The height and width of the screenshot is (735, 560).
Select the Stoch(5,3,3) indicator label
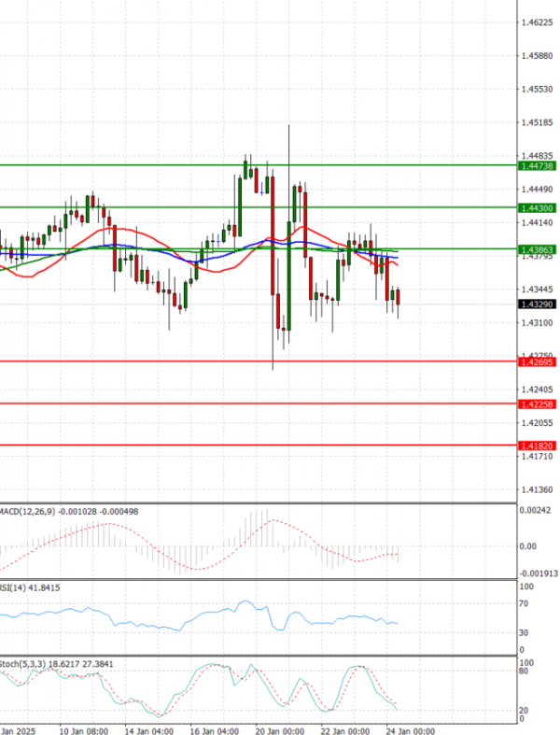[x=26, y=663]
